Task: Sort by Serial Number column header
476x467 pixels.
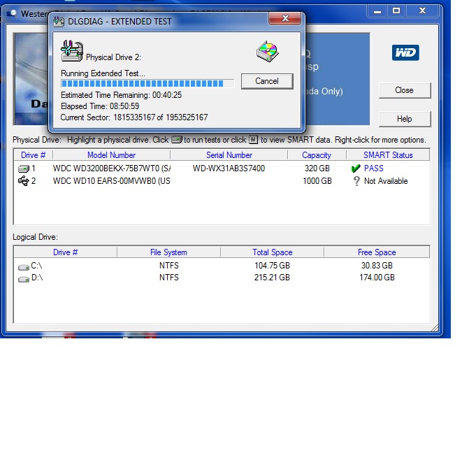Action: (x=229, y=155)
